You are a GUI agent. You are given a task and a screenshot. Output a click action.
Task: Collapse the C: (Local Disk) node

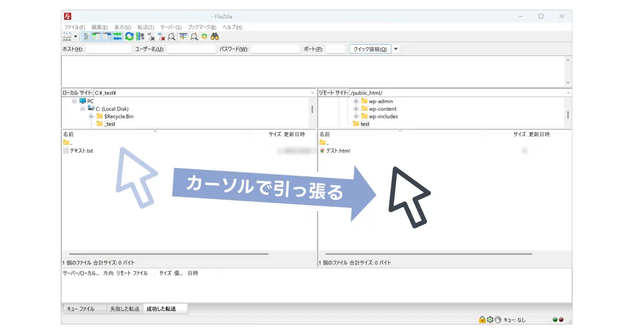point(82,108)
